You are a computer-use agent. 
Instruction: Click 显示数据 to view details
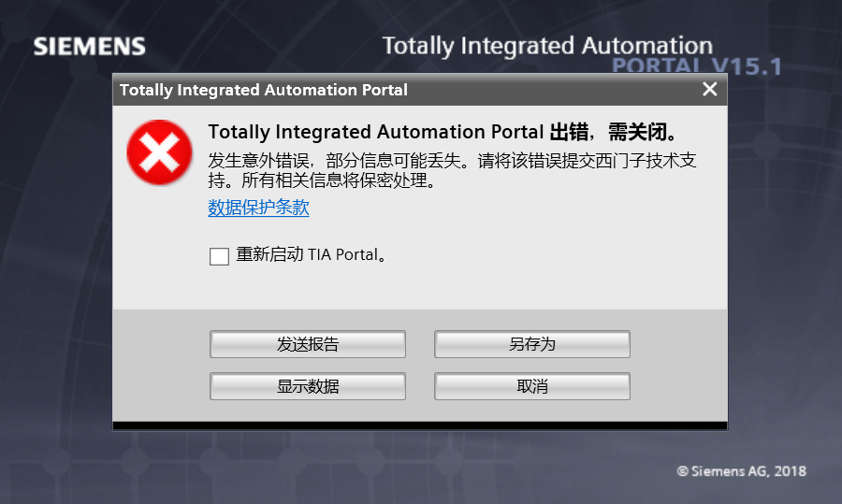point(308,386)
